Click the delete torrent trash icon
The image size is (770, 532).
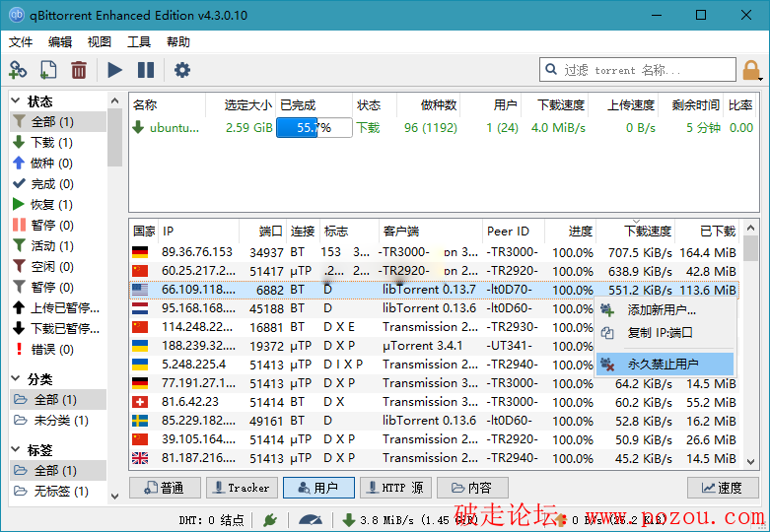click(79, 70)
